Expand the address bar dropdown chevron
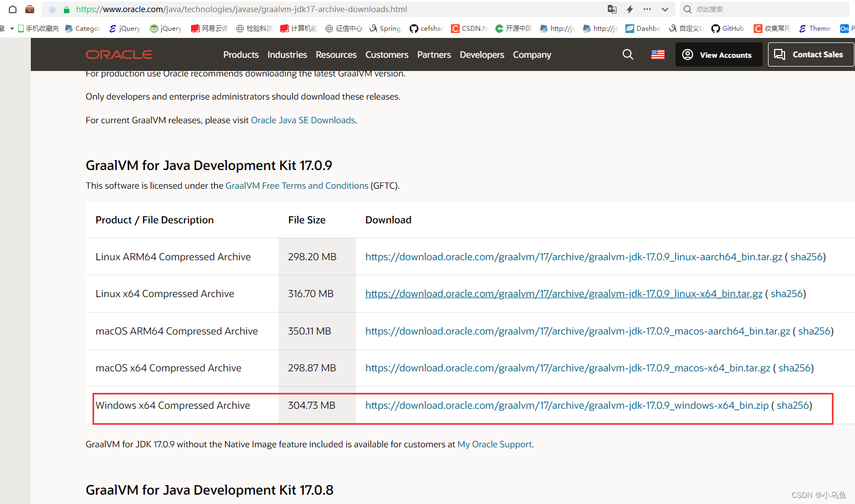 pyautogui.click(x=665, y=9)
